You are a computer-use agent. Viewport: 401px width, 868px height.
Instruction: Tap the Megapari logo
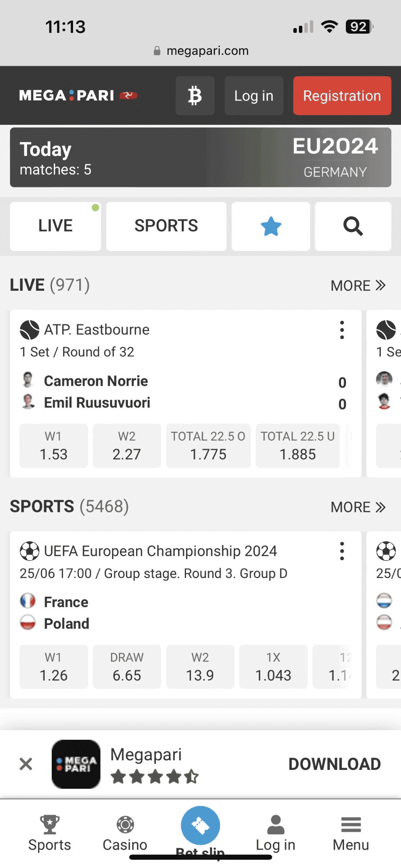pyautogui.click(x=78, y=95)
